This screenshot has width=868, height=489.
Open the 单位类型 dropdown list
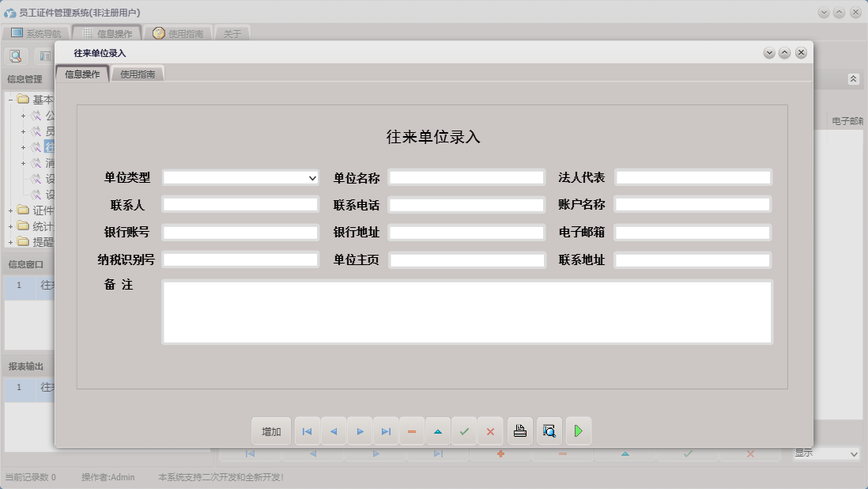(310, 177)
